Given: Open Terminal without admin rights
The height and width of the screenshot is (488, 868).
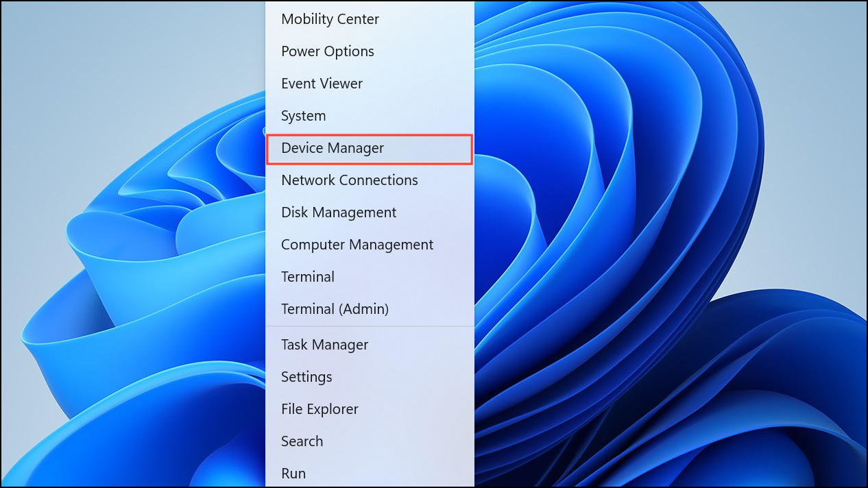Looking at the screenshot, I should [x=370, y=277].
